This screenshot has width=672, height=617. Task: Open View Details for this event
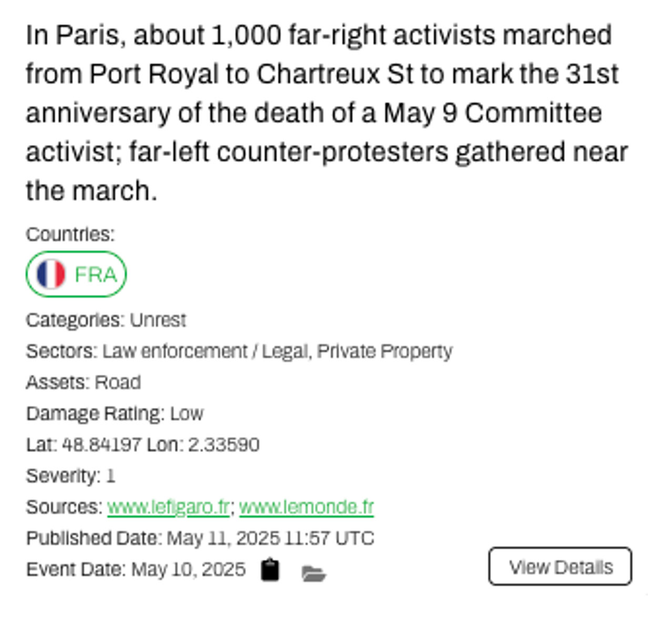coord(560,567)
